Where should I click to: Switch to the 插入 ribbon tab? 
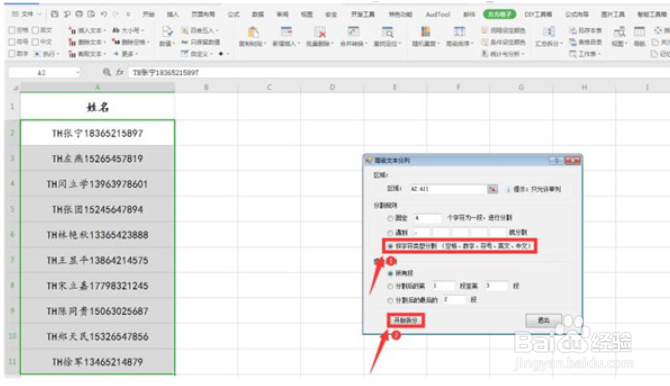pyautogui.click(x=173, y=15)
